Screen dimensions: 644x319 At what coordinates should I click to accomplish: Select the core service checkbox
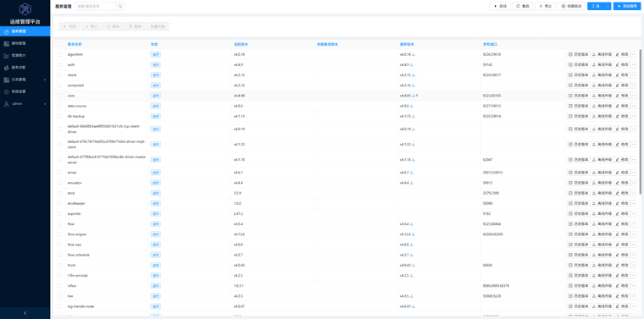59,96
